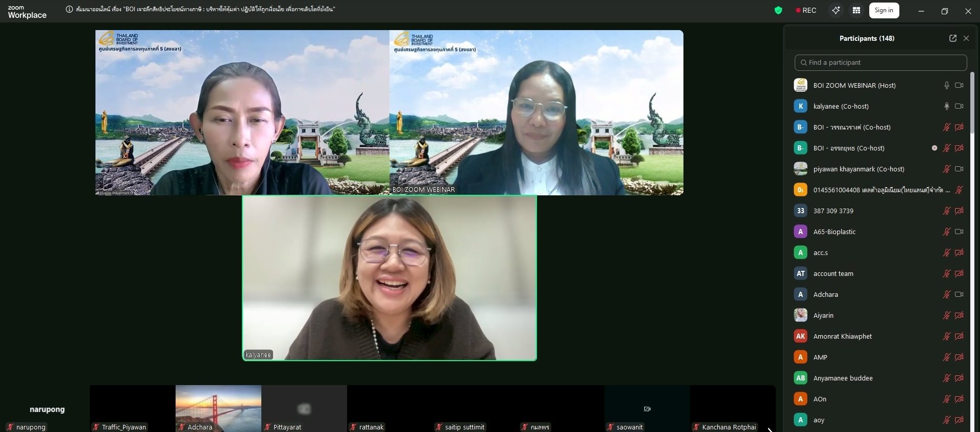Click the Zoom Workplace logo
Image resolution: width=980 pixels, height=432 pixels.
tap(27, 12)
